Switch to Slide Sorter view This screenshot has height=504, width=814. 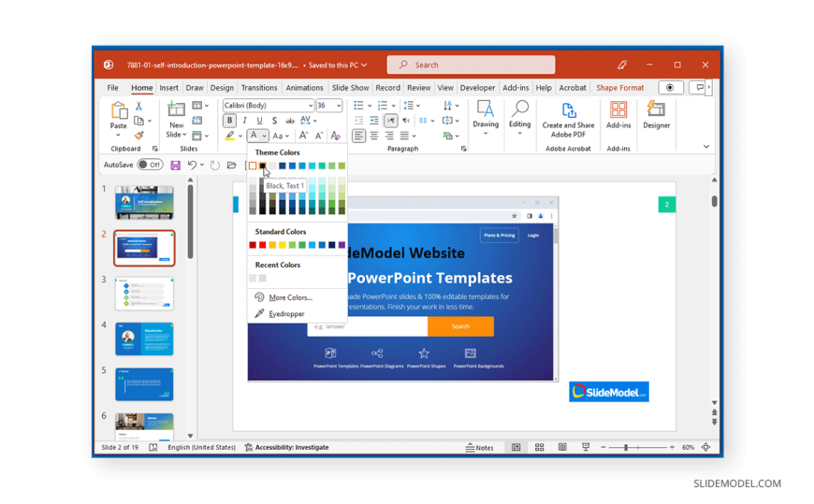pos(539,448)
